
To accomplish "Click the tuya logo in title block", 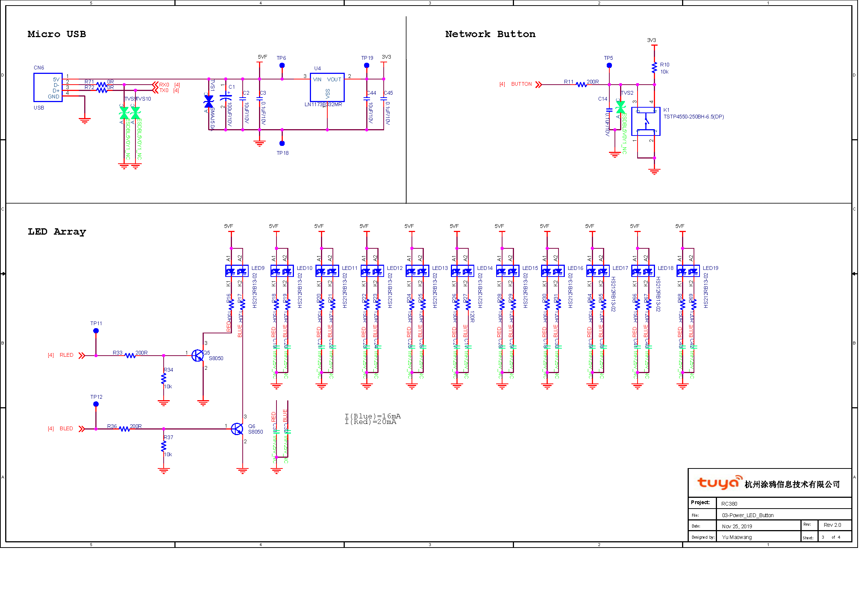I will [x=720, y=483].
